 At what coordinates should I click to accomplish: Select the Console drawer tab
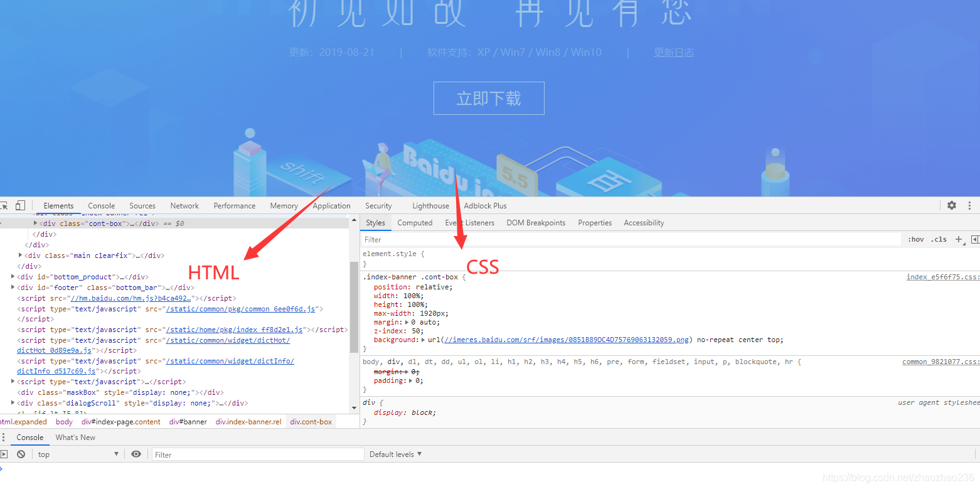30,438
